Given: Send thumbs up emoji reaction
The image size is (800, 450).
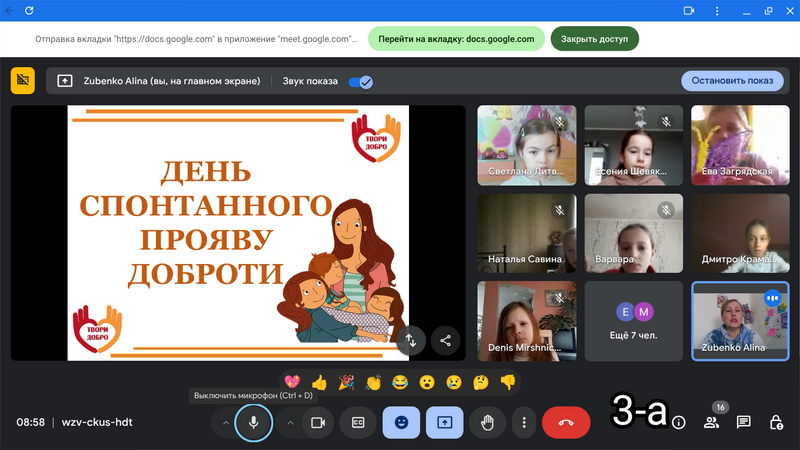Looking at the screenshot, I should [x=319, y=382].
